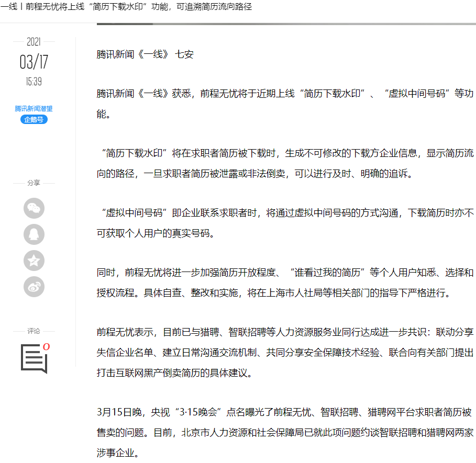The image size is (476, 463).
Task: Click paragraph starting 前程无忧表示，目前已与猎聘
Action: pyautogui.click(x=285, y=352)
